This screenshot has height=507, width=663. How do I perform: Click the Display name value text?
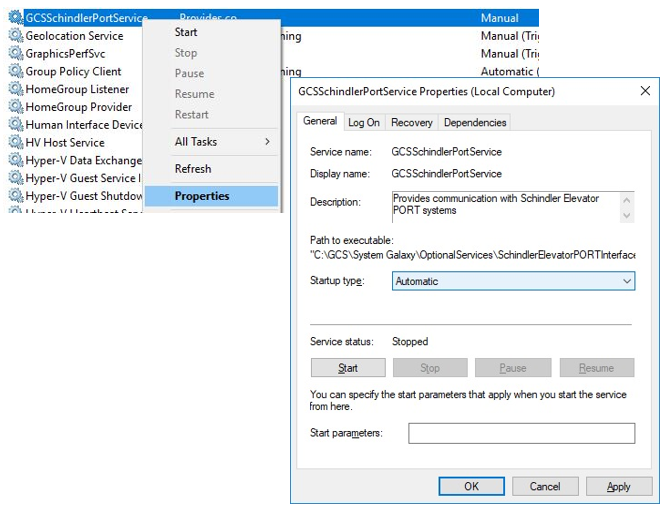[446, 174]
